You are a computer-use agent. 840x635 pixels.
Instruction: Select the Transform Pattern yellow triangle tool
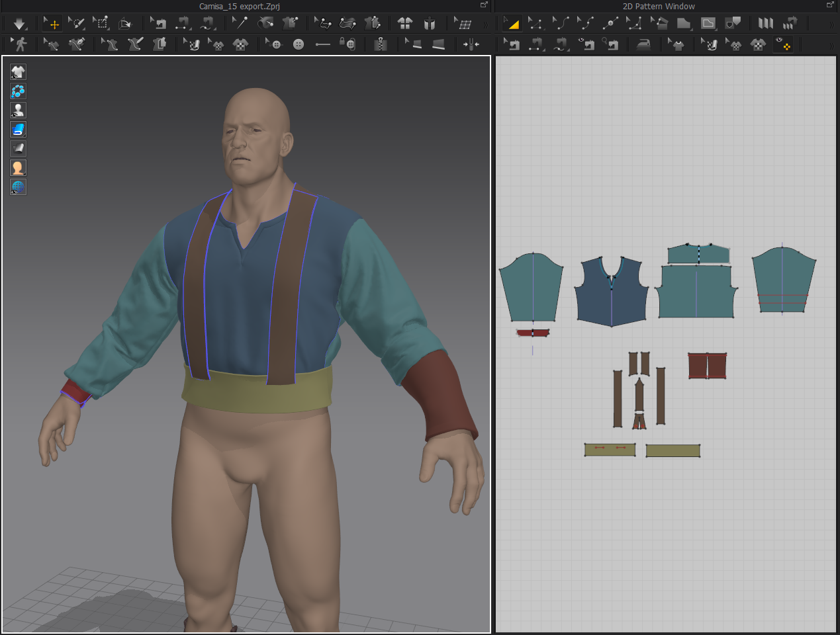pos(512,24)
